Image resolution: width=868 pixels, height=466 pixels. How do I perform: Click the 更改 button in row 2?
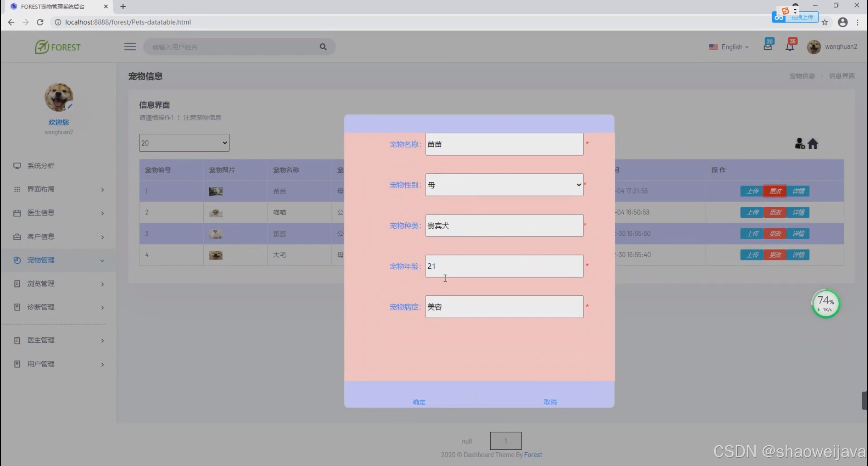(775, 212)
